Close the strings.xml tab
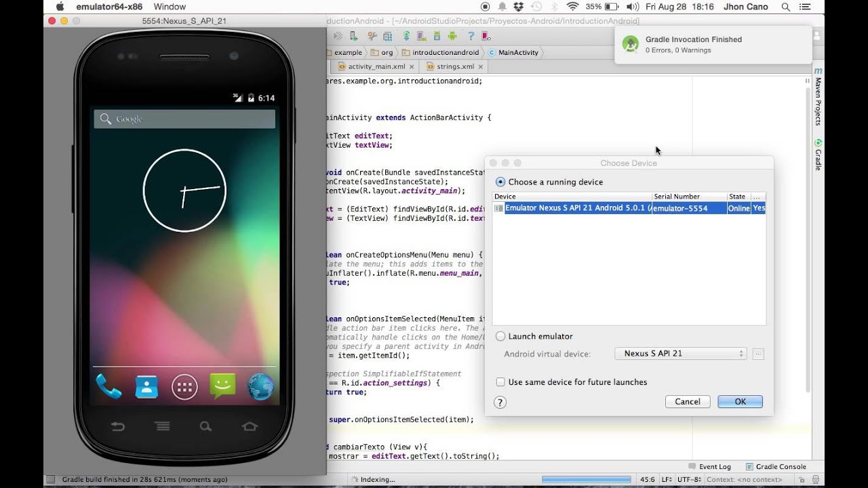 tap(481, 66)
